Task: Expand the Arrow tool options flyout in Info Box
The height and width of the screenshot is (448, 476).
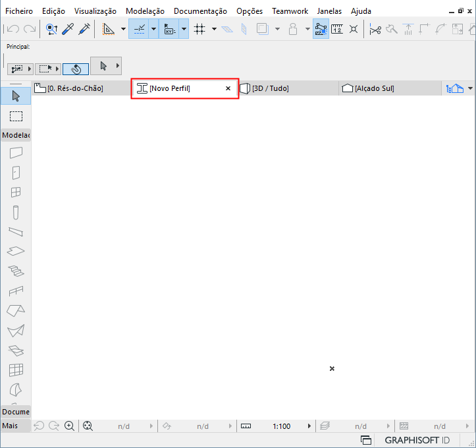Action: [x=118, y=66]
